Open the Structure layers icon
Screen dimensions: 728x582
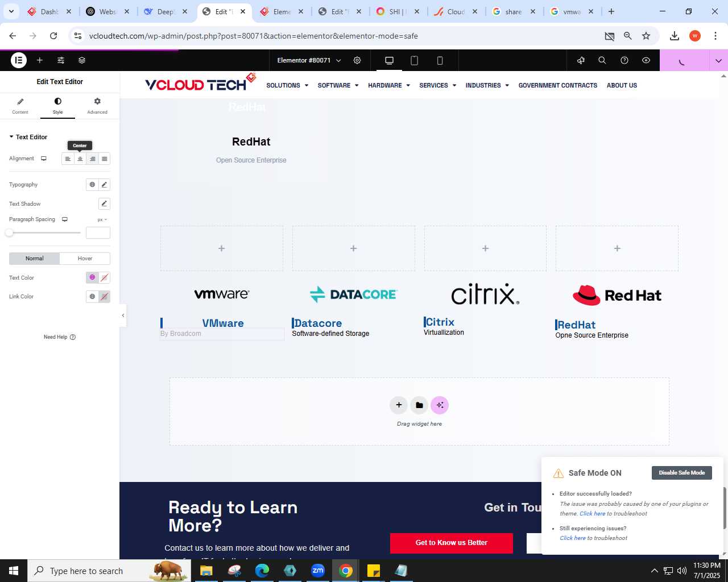[x=82, y=60]
